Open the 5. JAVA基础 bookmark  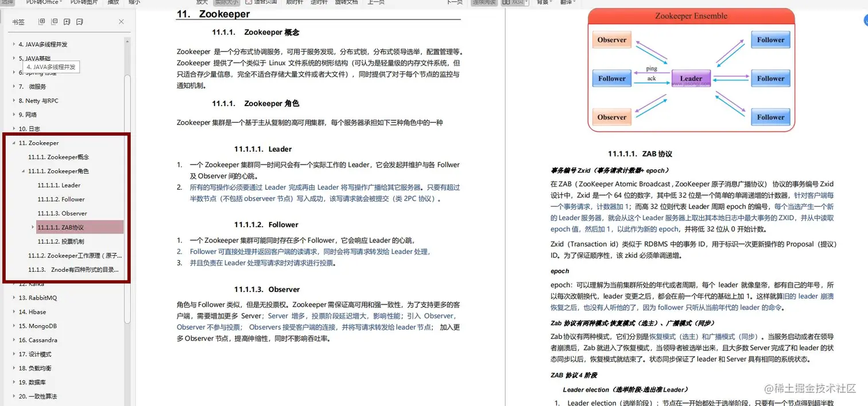pyautogui.click(x=34, y=58)
